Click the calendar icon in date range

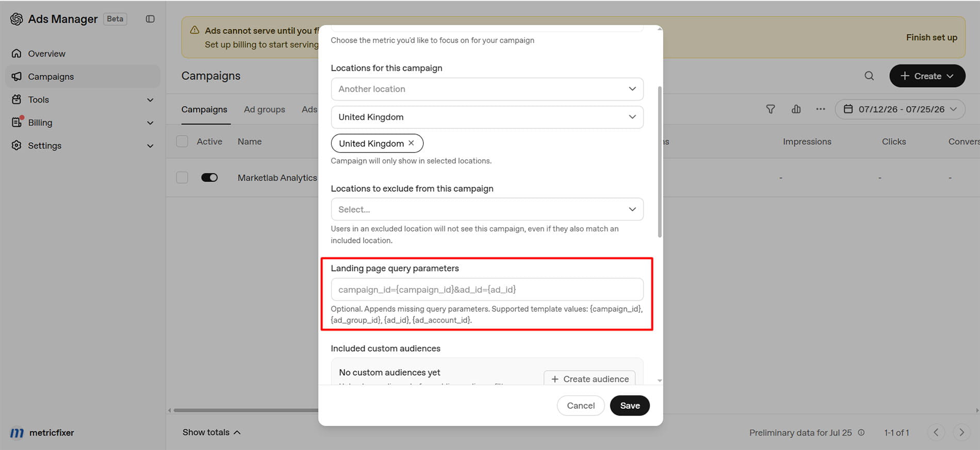(848, 109)
